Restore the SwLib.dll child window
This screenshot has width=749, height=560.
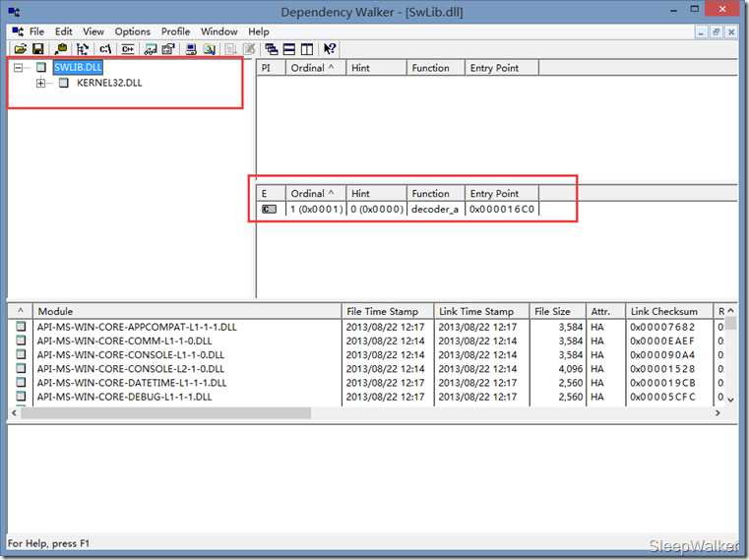click(716, 32)
